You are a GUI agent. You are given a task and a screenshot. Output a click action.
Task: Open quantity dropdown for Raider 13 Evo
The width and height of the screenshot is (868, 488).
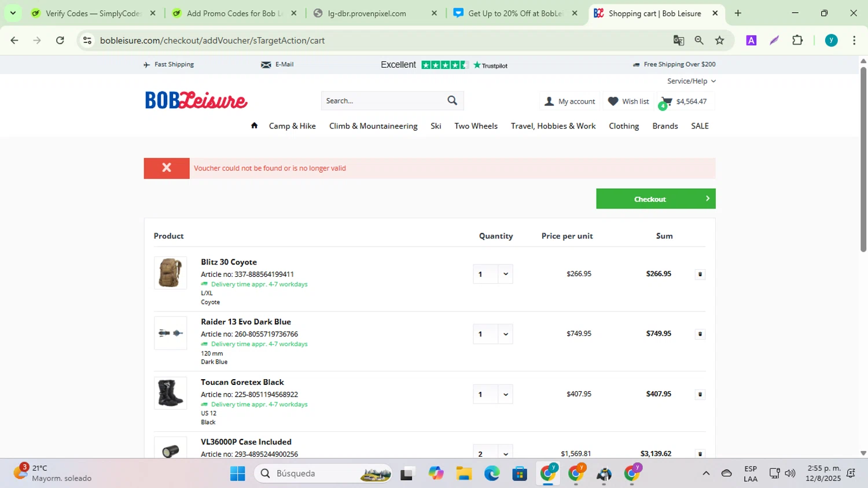click(x=505, y=334)
